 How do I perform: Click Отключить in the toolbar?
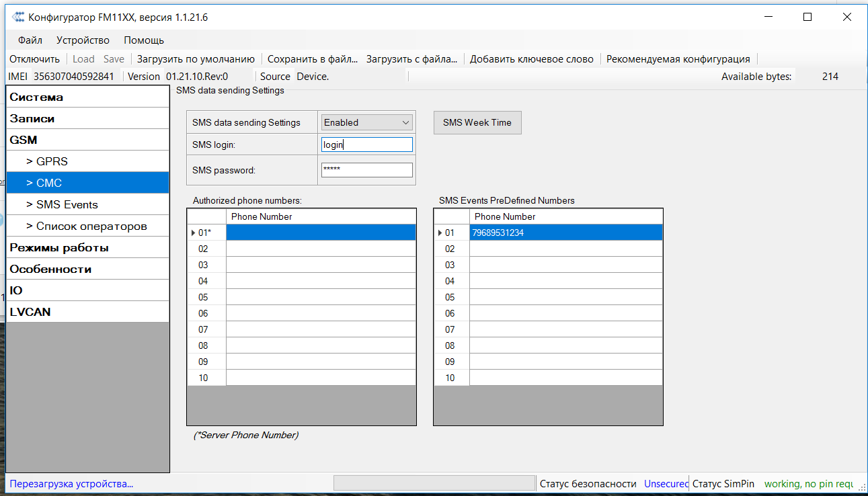coord(34,59)
